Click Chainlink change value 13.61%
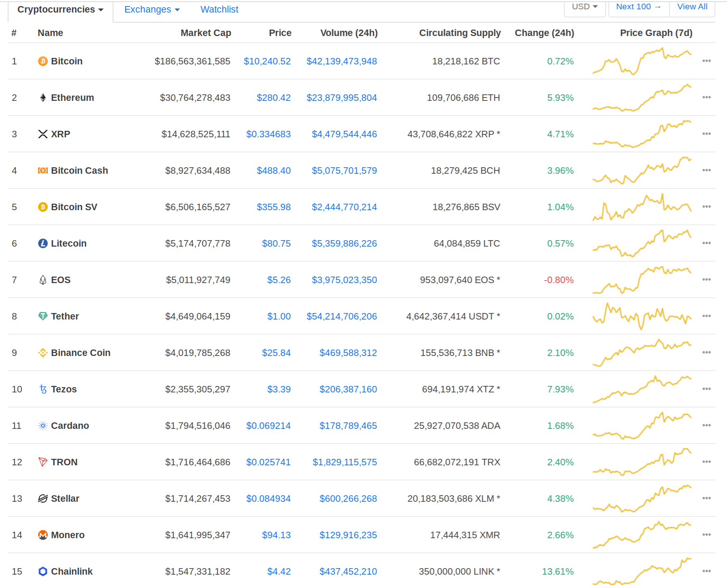This screenshot has width=727, height=588. point(558,571)
